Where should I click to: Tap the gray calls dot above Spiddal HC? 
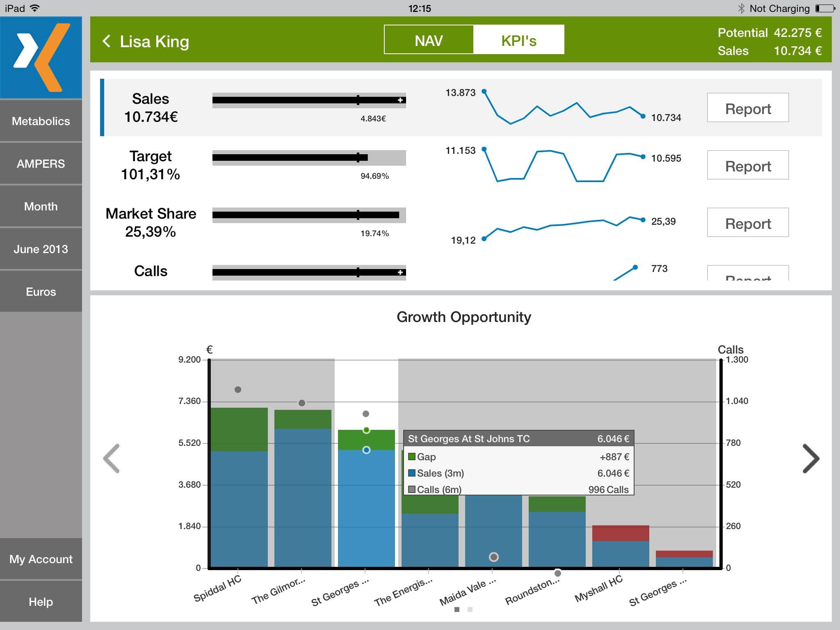tap(238, 389)
